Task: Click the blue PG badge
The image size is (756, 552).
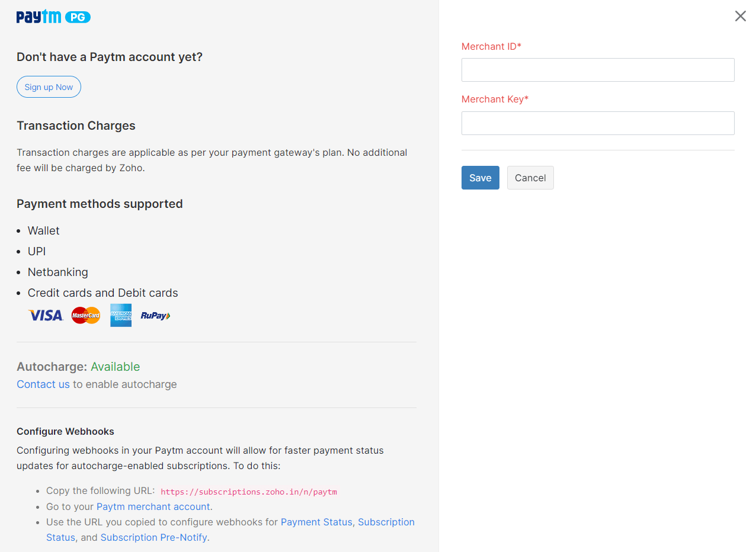Action: coord(77,17)
